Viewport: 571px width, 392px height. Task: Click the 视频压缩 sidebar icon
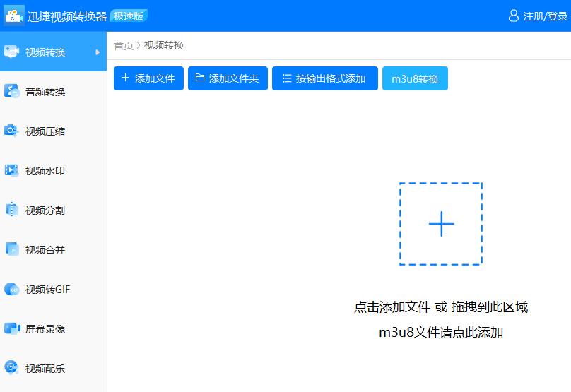(x=11, y=131)
